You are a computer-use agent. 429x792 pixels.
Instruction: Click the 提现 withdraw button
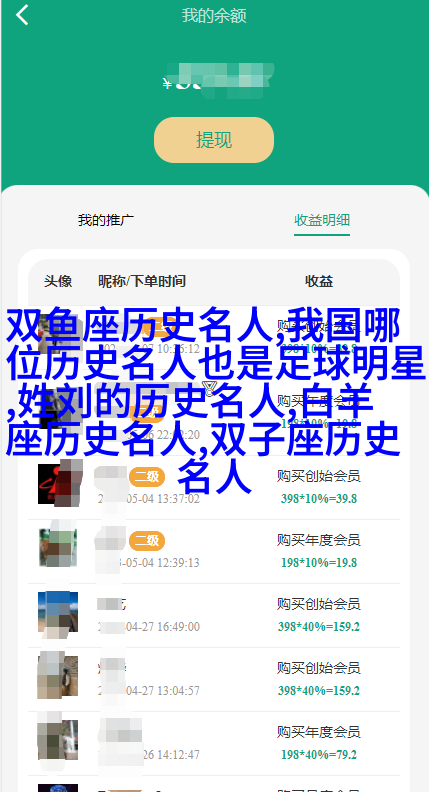coord(214,140)
